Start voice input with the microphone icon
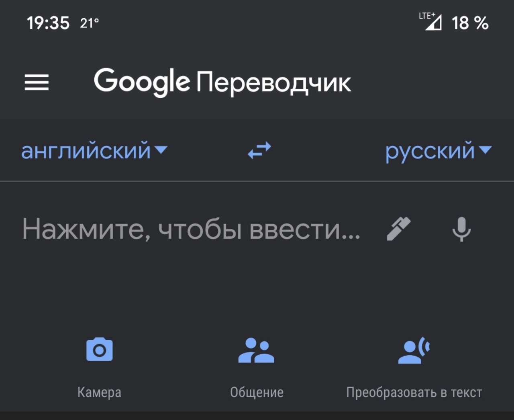The width and height of the screenshot is (514, 420). 461,229
